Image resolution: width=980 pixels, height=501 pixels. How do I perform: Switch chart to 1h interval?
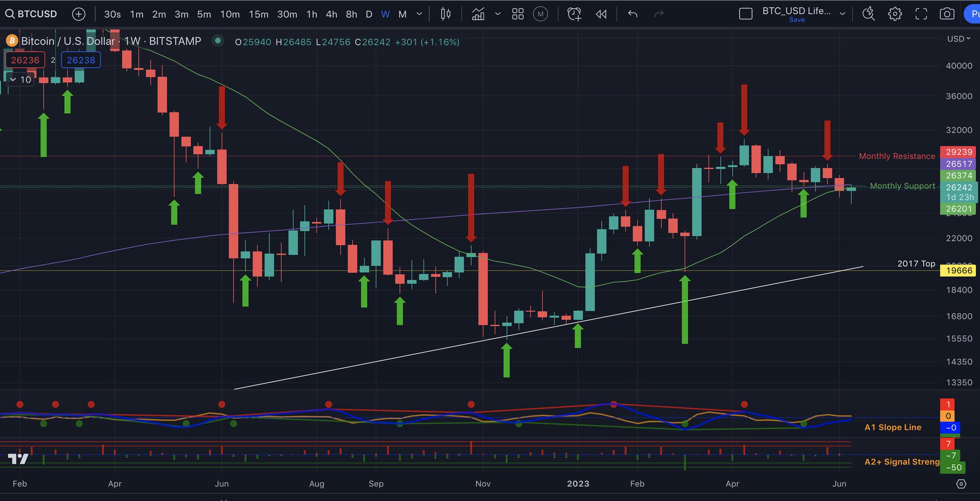click(312, 14)
